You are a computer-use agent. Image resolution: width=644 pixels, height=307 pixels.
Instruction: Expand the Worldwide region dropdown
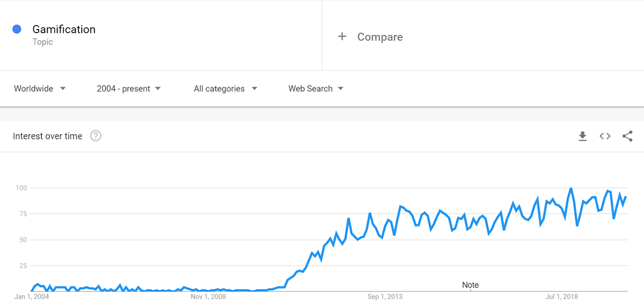40,89
